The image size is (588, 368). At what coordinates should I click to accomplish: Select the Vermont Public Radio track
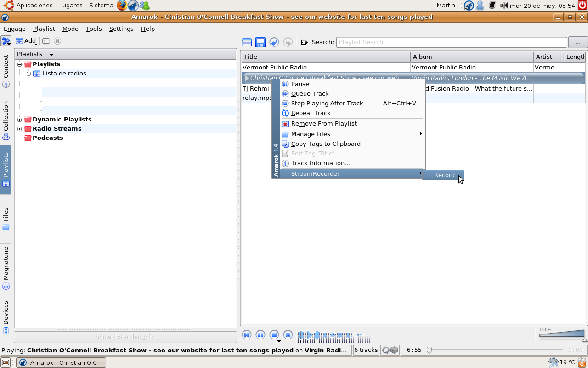pos(413,67)
